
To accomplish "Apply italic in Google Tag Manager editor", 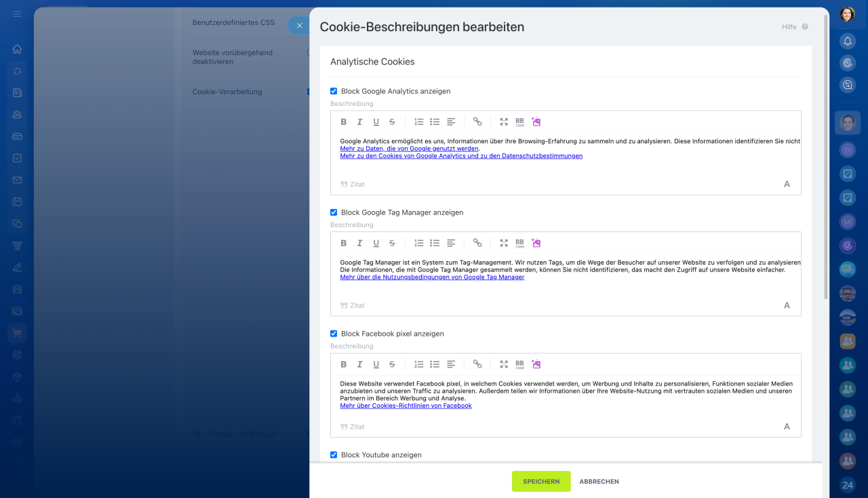I will coord(359,243).
